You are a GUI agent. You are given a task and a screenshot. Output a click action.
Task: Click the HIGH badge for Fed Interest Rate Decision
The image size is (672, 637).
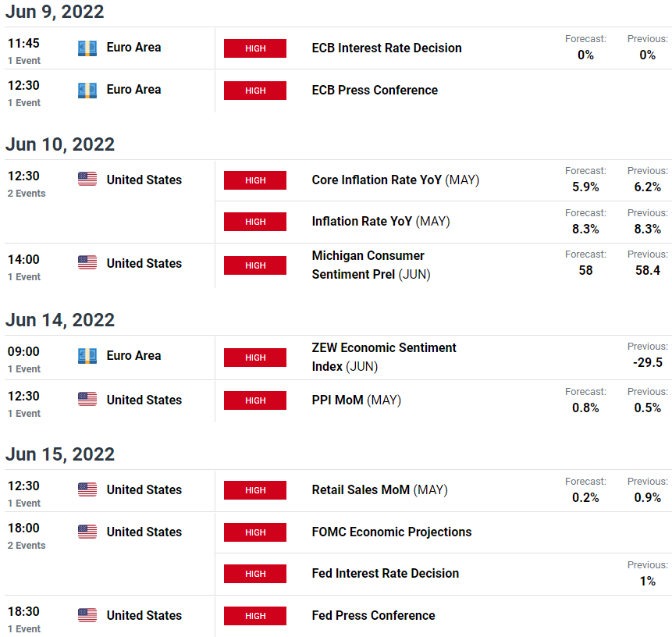pos(255,574)
